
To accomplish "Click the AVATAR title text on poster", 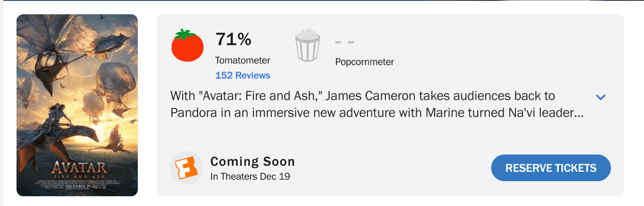I will pos(79,168).
